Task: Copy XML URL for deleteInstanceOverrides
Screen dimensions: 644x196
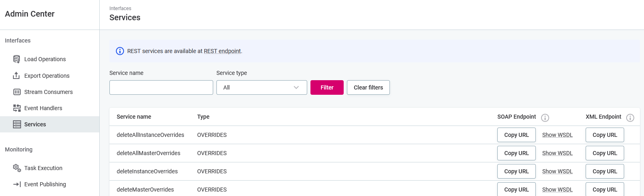Action: tap(604, 171)
